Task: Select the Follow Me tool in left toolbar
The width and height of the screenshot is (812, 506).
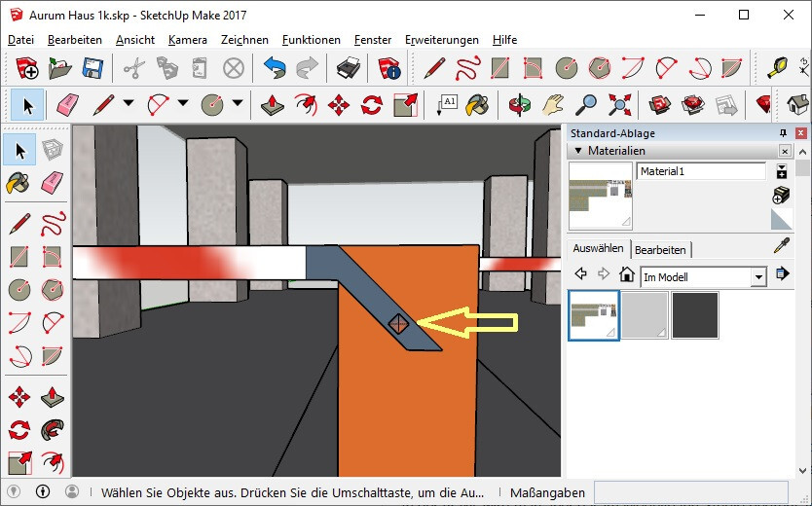Action: click(x=53, y=430)
